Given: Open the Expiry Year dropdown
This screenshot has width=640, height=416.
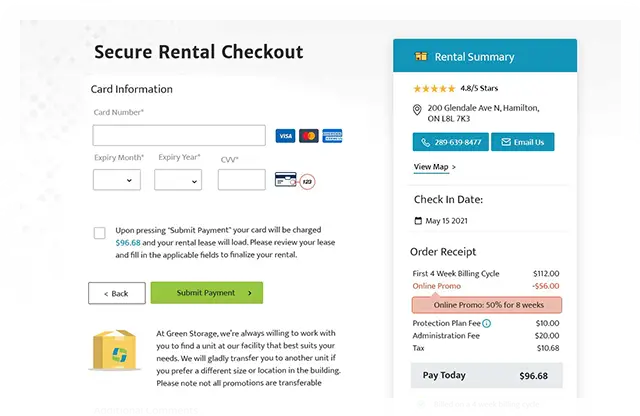Looking at the screenshot, I should click(178, 180).
